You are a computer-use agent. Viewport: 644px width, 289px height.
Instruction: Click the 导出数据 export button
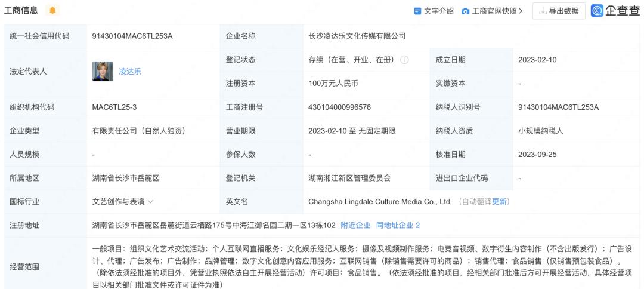559,11
